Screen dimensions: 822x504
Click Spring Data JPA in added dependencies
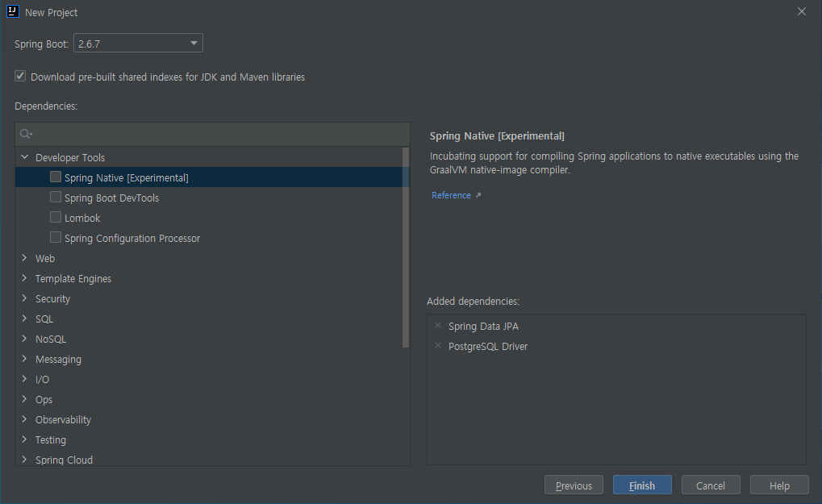(483, 327)
